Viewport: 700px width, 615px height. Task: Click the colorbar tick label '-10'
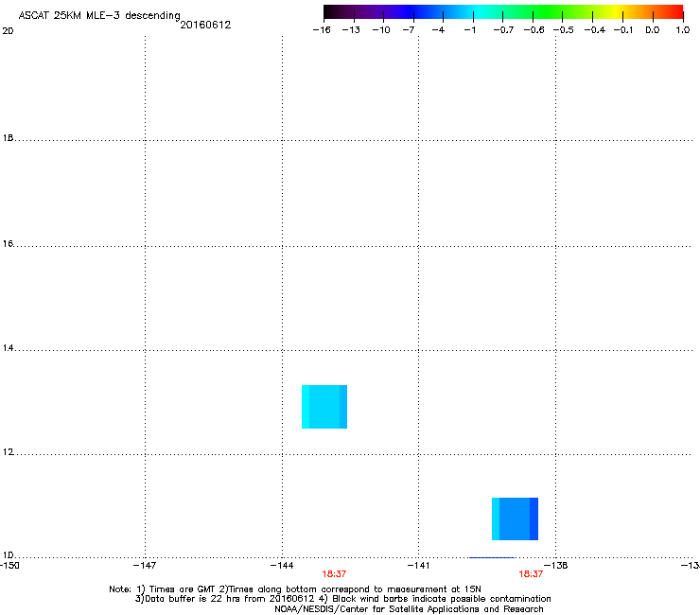click(381, 30)
